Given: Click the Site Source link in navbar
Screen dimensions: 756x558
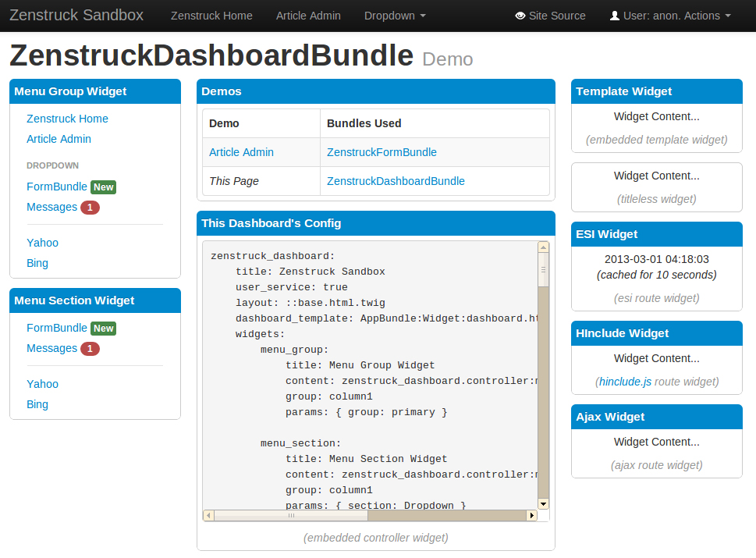Looking at the screenshot, I should point(551,16).
